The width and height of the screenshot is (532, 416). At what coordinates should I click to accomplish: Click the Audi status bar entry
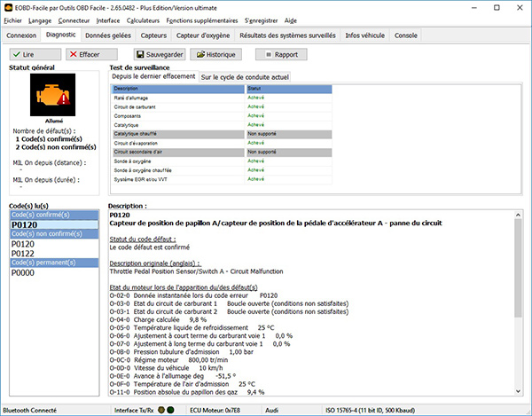(x=272, y=410)
